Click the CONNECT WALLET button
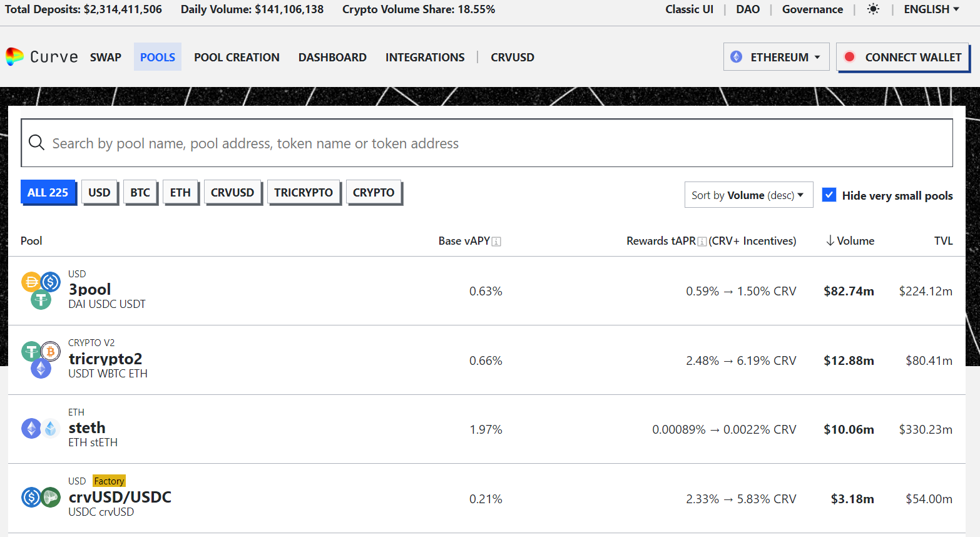Viewport: 980px width, 537px height. point(903,57)
